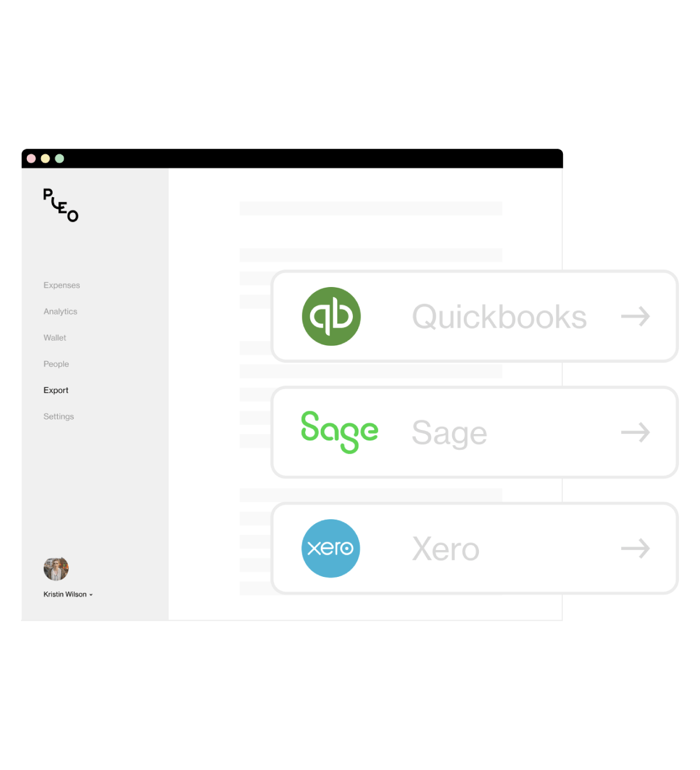Click the green Quickbooks logo icon
This screenshot has width=700, height=770.
coord(331,316)
